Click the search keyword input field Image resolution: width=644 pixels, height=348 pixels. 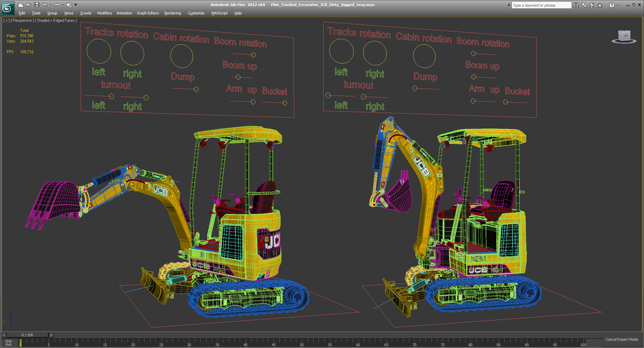point(541,5)
